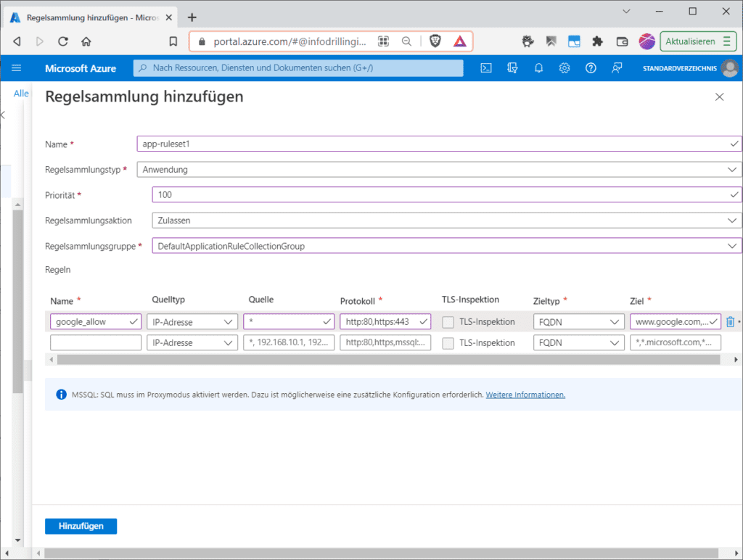Screen dimensions: 743x560
Task: Enable TLS-Inspektion for google_allow rule
Action: [x=448, y=322]
